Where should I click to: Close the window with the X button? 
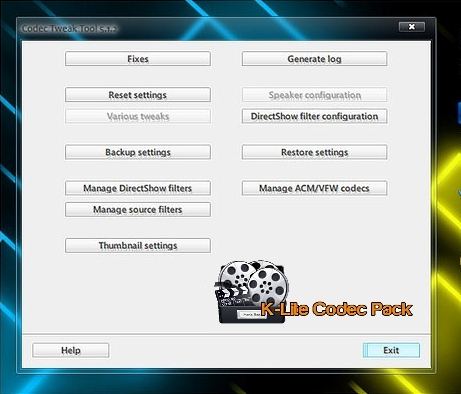(412, 27)
